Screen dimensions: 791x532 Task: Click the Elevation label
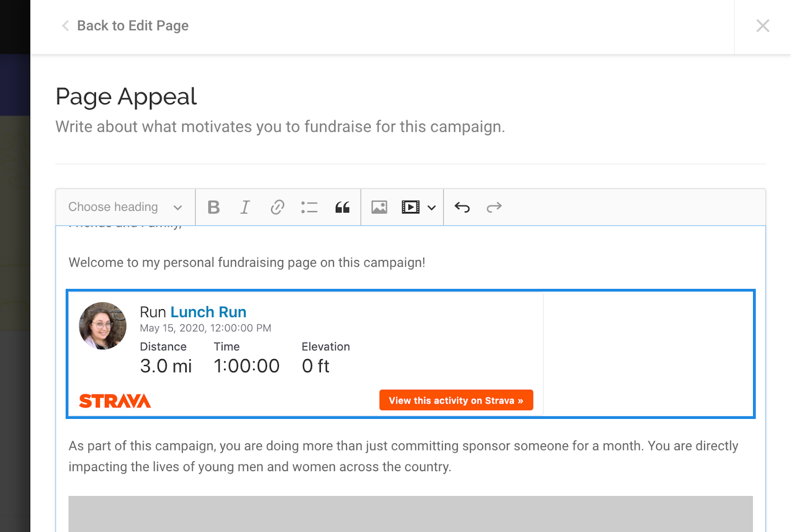326,347
